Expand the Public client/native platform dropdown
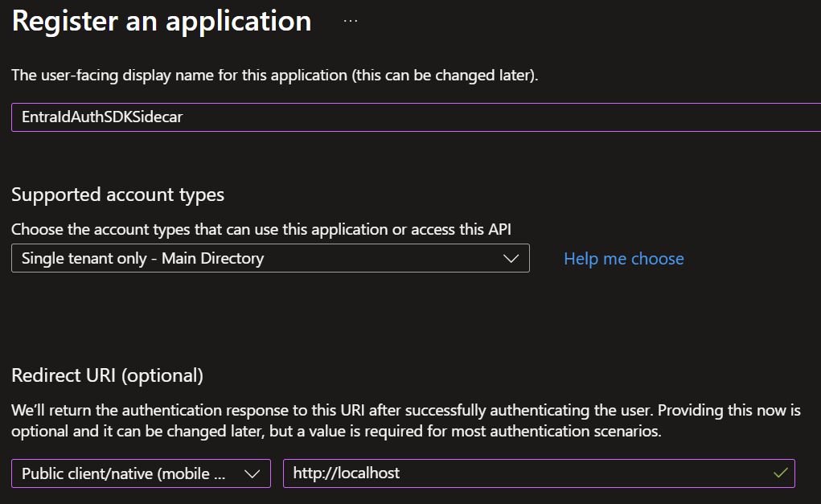The image size is (821, 504). coord(141,473)
